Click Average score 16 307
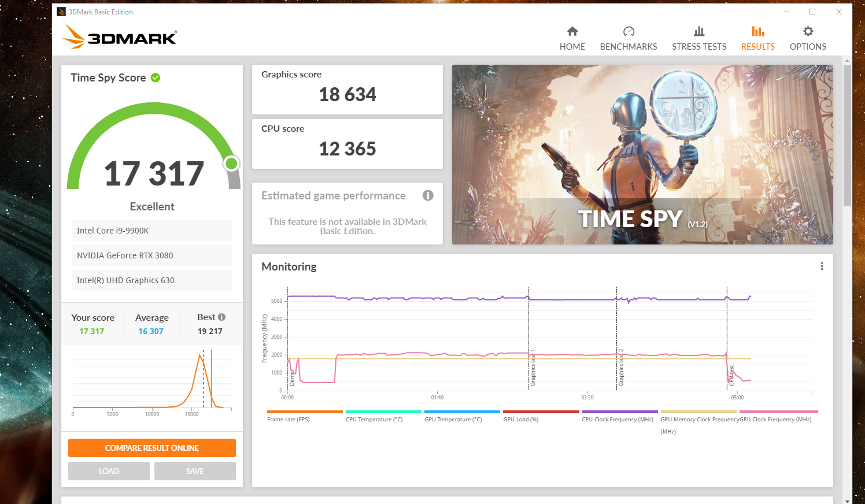The height and width of the screenshot is (504, 865). 151,331
